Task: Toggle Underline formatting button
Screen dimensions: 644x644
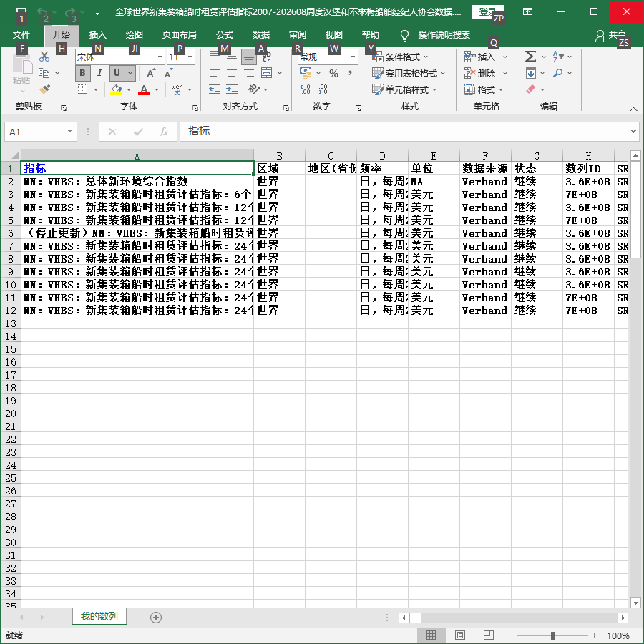Action: [x=117, y=73]
